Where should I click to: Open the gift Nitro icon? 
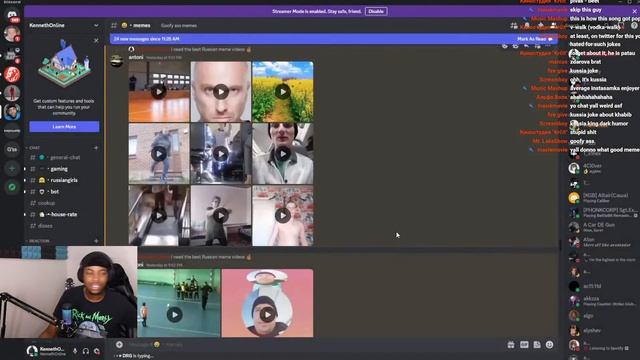pos(511,345)
